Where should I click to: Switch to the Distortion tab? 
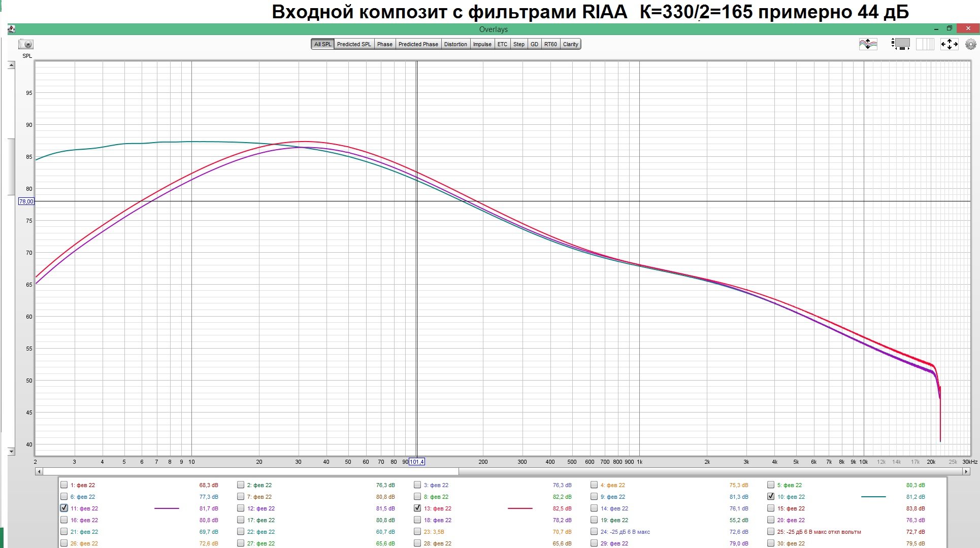(455, 44)
